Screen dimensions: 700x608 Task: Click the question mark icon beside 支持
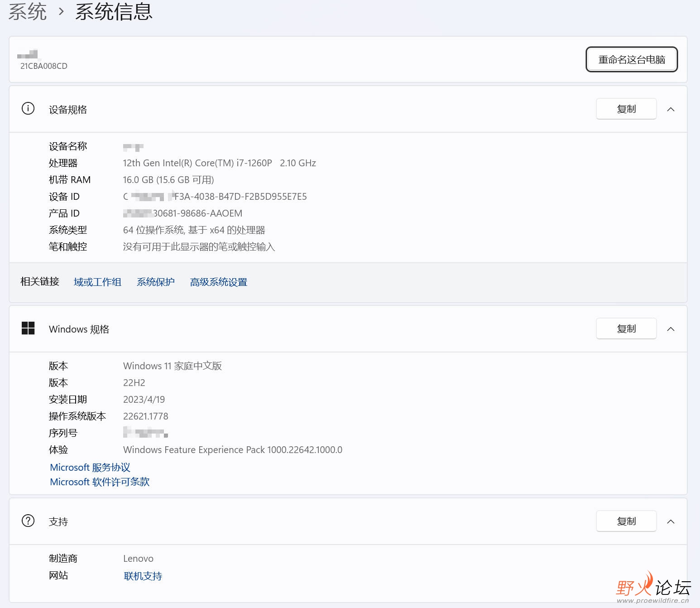coord(28,521)
